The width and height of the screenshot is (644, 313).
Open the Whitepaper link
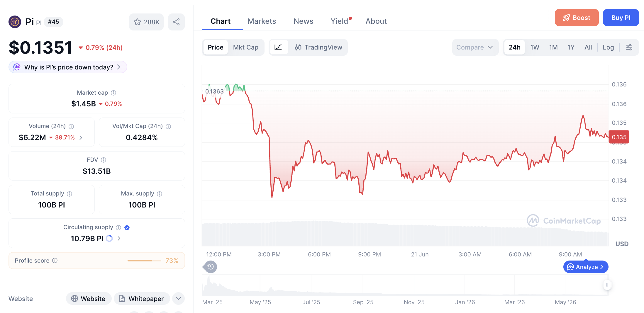pyautogui.click(x=142, y=299)
